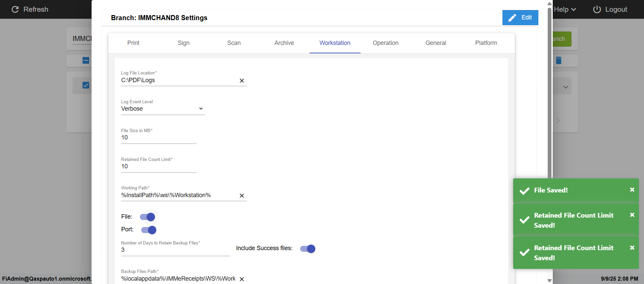Expand the Help menu

[x=565, y=9]
